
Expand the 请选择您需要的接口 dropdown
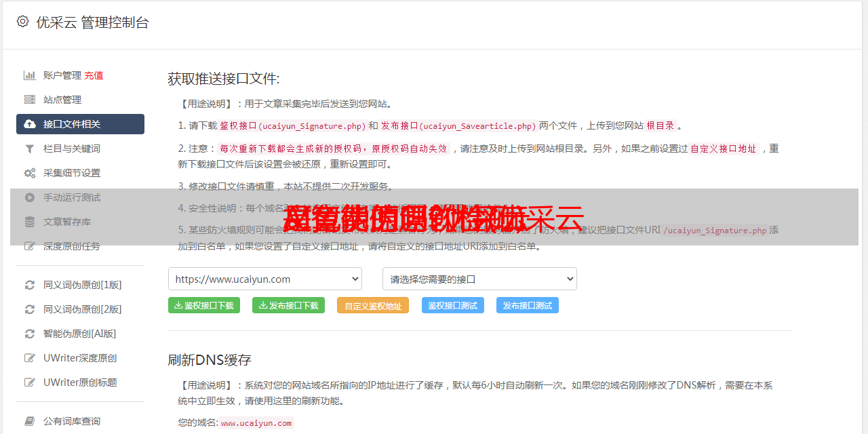(x=479, y=279)
